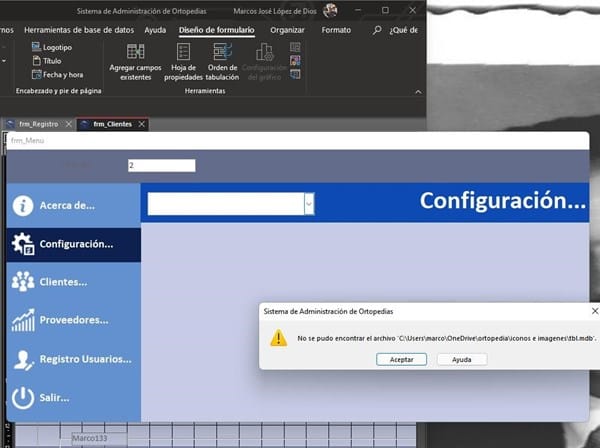The width and height of the screenshot is (600, 448).
Task: Switch to the frm_Registro document tab
Action: point(39,124)
